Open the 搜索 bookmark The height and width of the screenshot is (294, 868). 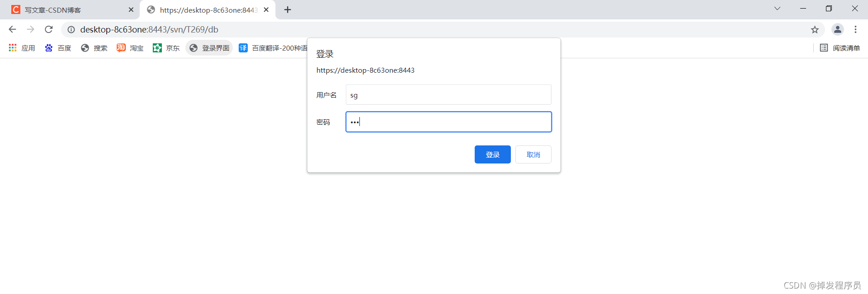(x=94, y=48)
